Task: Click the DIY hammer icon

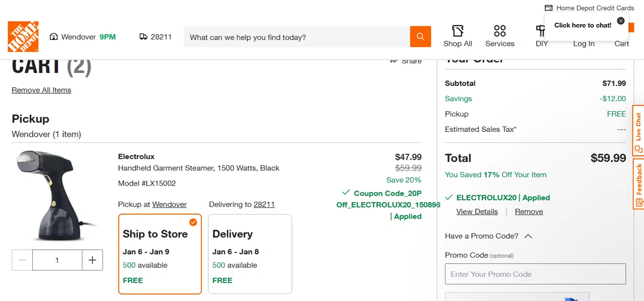Action: pos(541,31)
